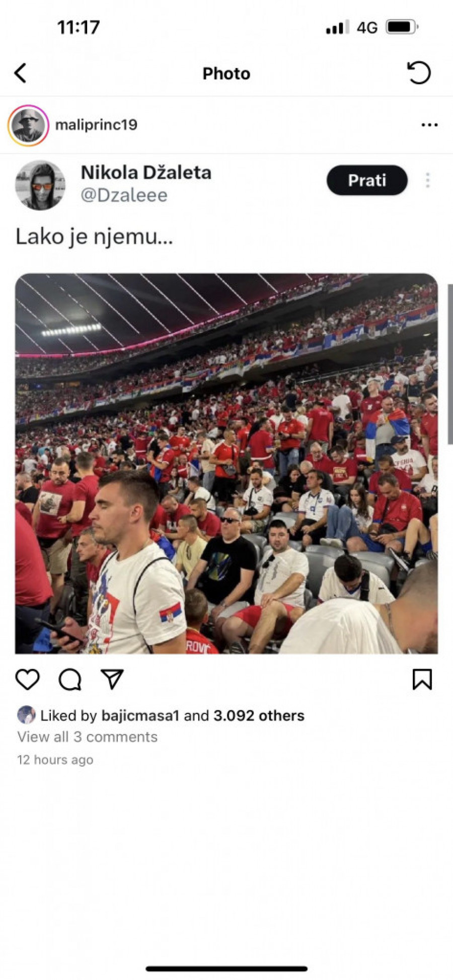Share post using paper plane icon
Image resolution: width=453 pixels, height=980 pixels.
click(112, 679)
